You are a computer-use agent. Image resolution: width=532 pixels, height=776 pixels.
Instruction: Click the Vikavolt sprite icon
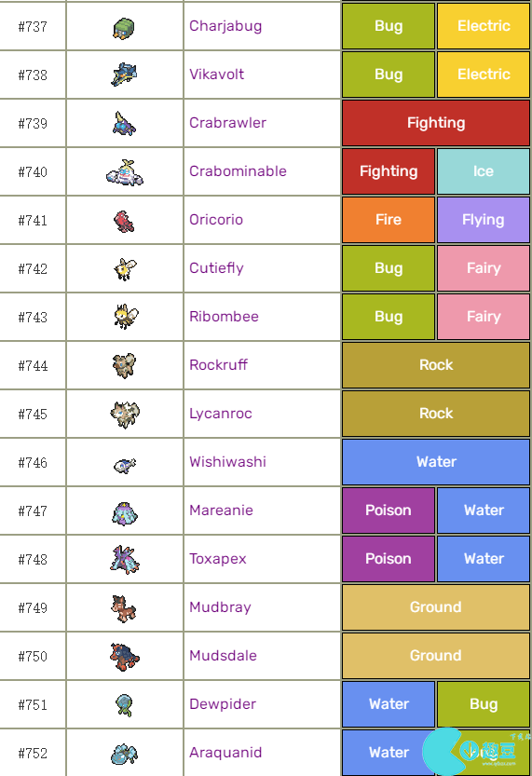[x=124, y=75]
